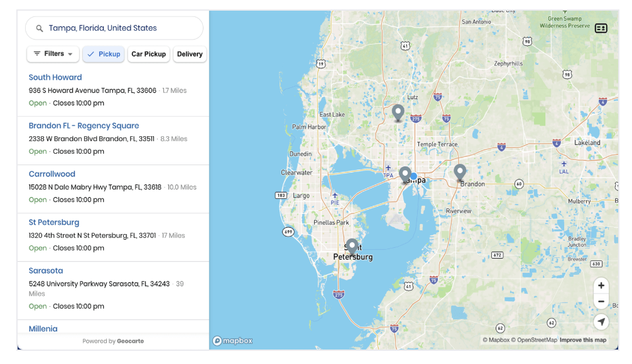Zoom out on the map
Screen dimensions: 632x364
[x=601, y=302]
